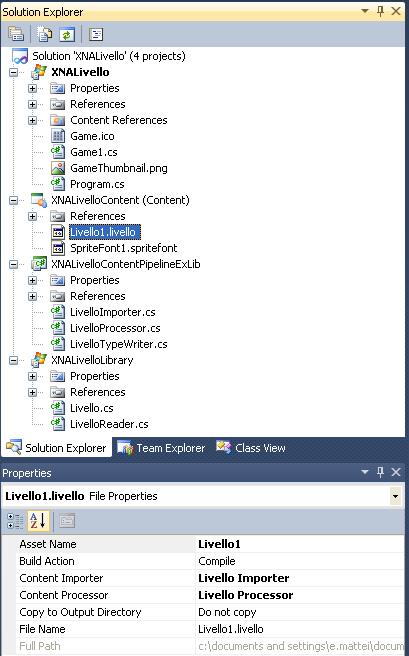Sort properties with the Alphabetical A-Z icon
The width and height of the screenshot is (409, 656).
coord(38,521)
